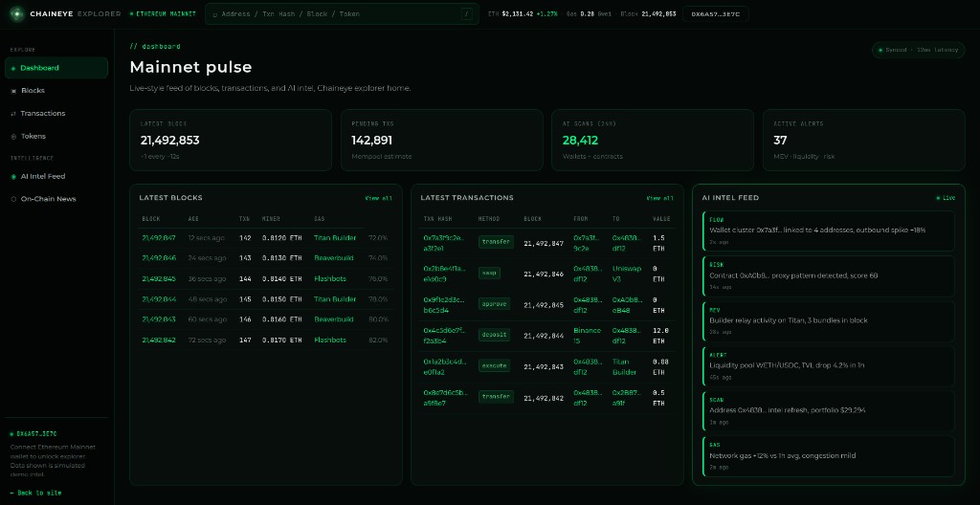Click the magnifier icon in search bar
Image resolution: width=980 pixels, height=505 pixels.
pyautogui.click(x=215, y=13)
